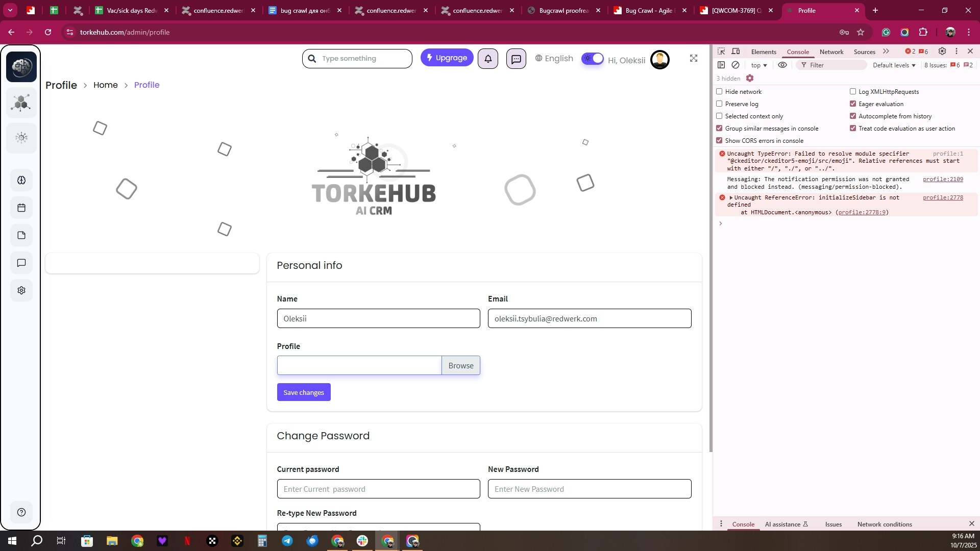This screenshot has width=980, height=551.
Task: Open File Explorer from the taskbar
Action: click(112, 541)
